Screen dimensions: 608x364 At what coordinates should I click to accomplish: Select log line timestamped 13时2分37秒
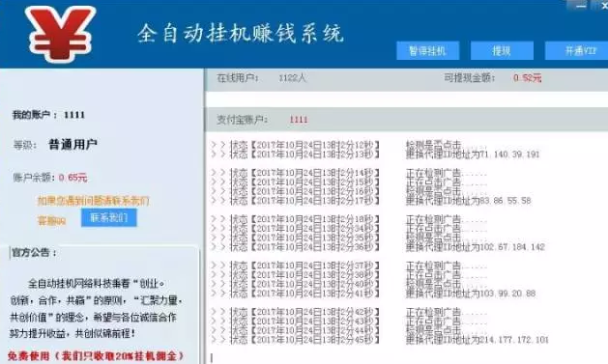coord(349,266)
